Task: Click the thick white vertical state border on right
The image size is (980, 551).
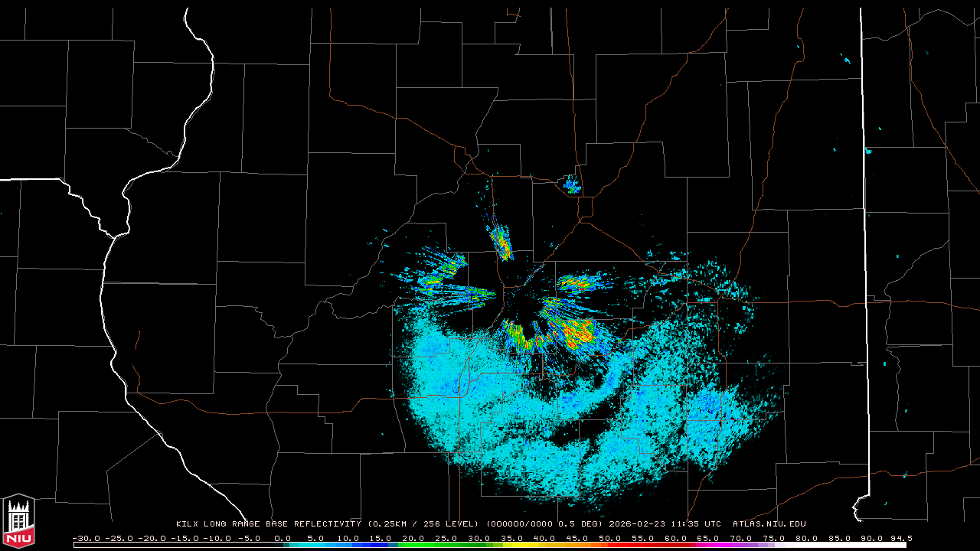Action: tap(863, 230)
